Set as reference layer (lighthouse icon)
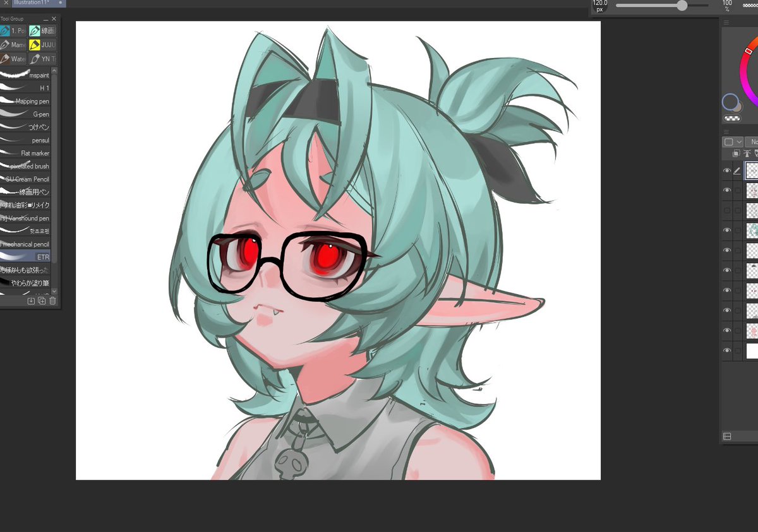758x532 pixels. [746, 153]
